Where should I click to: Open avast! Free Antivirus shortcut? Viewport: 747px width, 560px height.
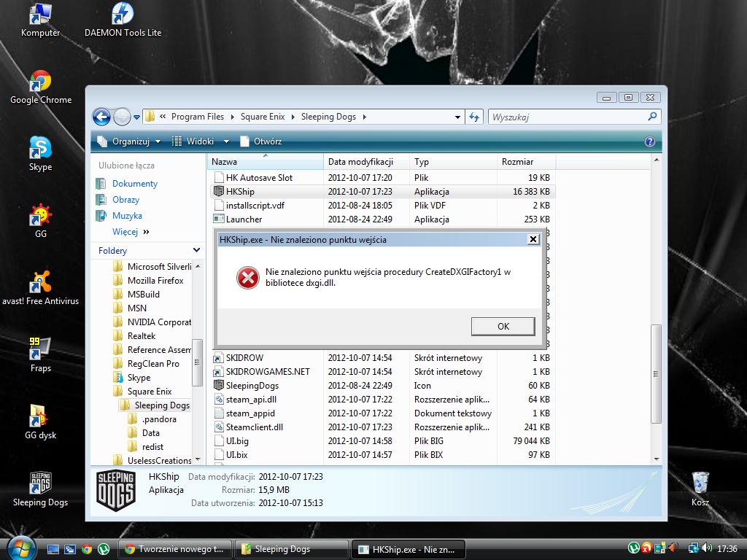pyautogui.click(x=41, y=287)
